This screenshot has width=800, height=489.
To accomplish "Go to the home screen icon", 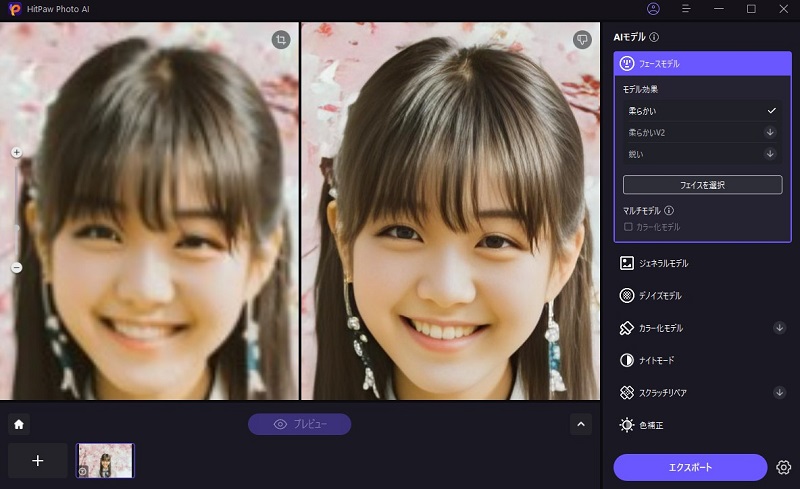I will (19, 424).
